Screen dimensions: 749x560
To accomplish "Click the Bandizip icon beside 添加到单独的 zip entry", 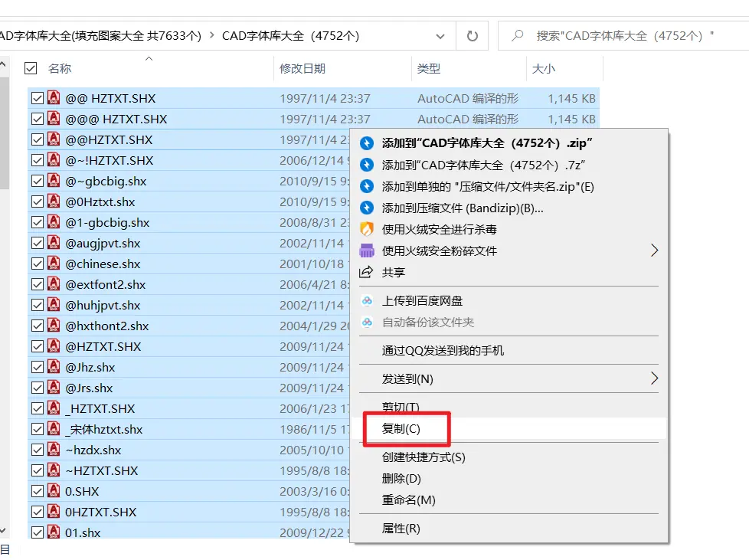I will coord(366,186).
